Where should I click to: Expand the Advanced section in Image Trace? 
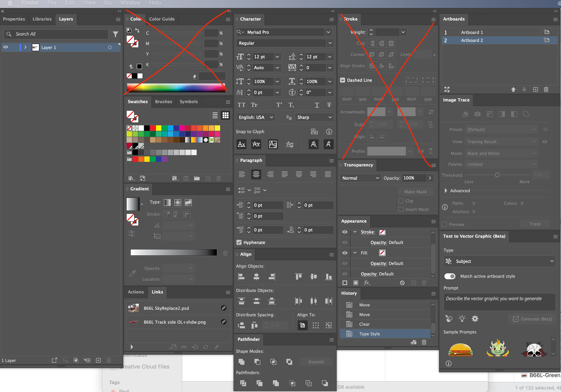[x=446, y=191]
